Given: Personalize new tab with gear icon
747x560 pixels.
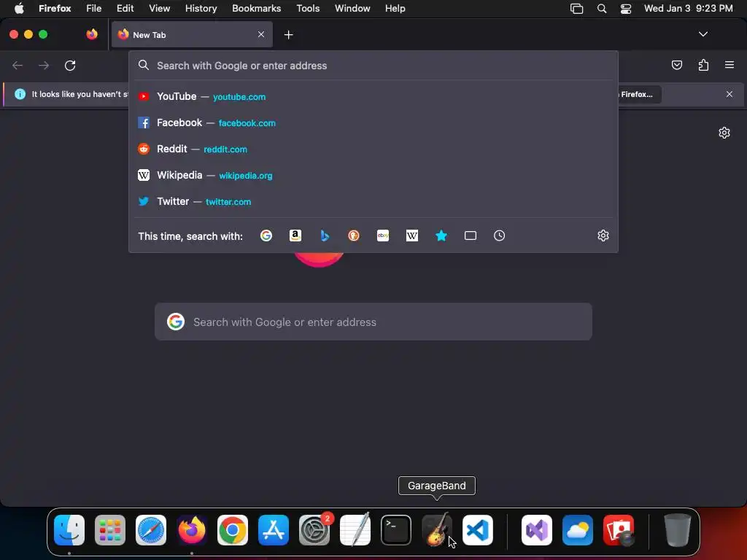Looking at the screenshot, I should pyautogui.click(x=724, y=133).
